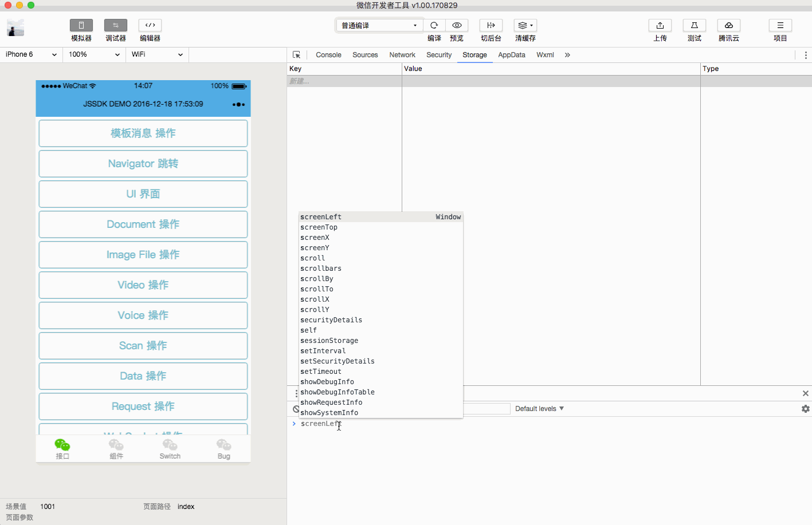Select sessionStorage in the autocomplete list
The height and width of the screenshot is (525, 812).
(329, 341)
